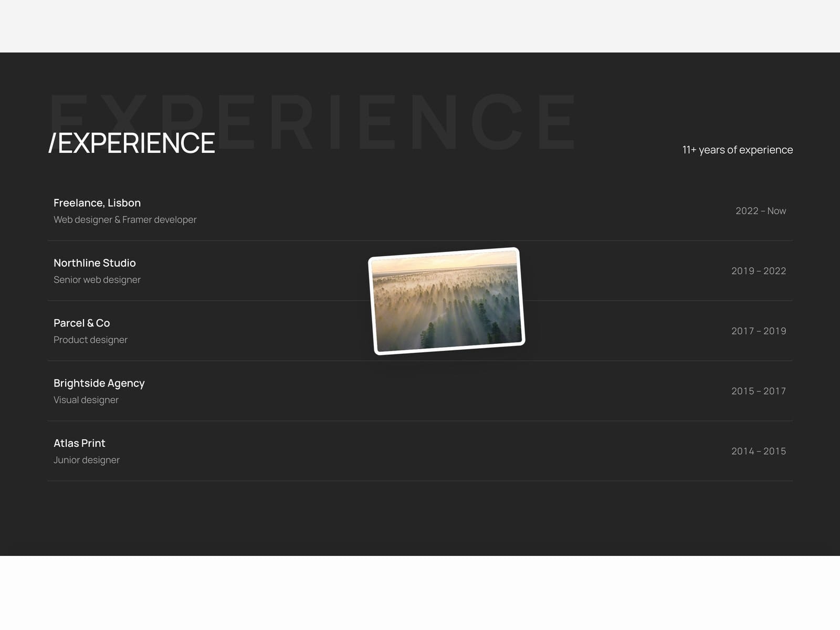Click 'Visual designer' role text
The height and width of the screenshot is (630, 840).
86,400
